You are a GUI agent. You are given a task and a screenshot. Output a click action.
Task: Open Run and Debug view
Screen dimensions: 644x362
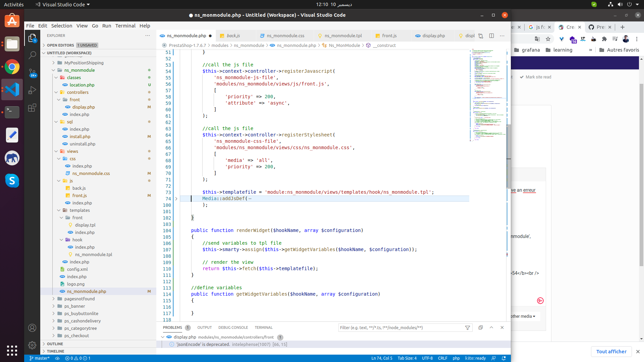coord(32,90)
